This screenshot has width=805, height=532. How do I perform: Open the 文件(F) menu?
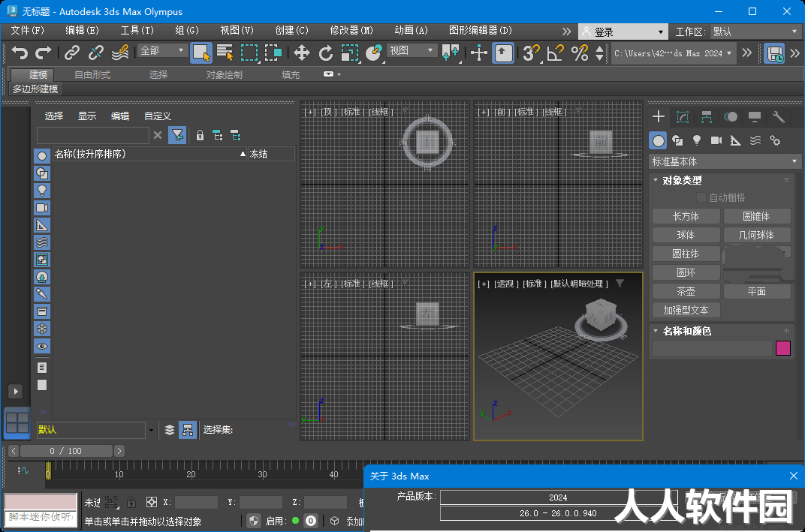[28, 31]
